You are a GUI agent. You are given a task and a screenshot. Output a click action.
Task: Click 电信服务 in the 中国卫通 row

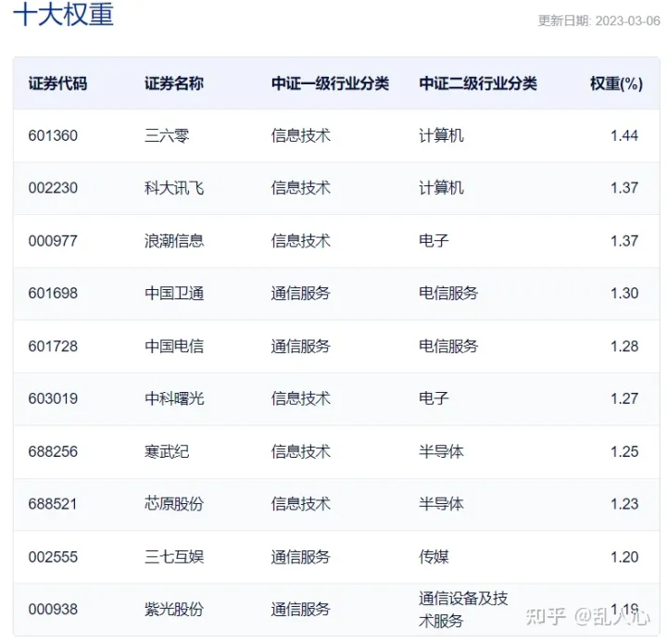pyautogui.click(x=448, y=294)
